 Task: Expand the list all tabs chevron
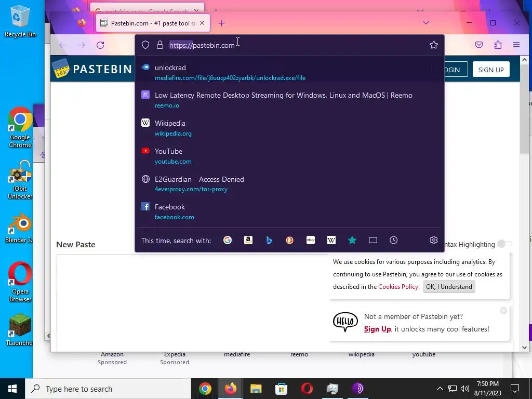(x=426, y=23)
